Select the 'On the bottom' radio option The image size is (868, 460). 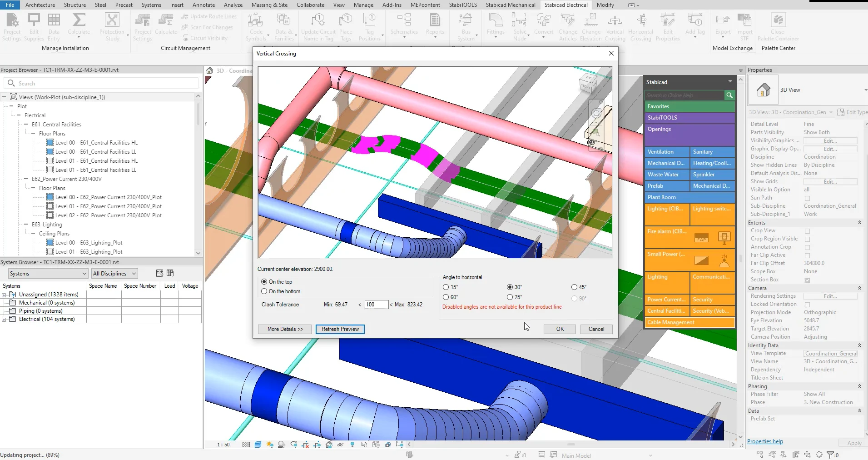click(264, 291)
